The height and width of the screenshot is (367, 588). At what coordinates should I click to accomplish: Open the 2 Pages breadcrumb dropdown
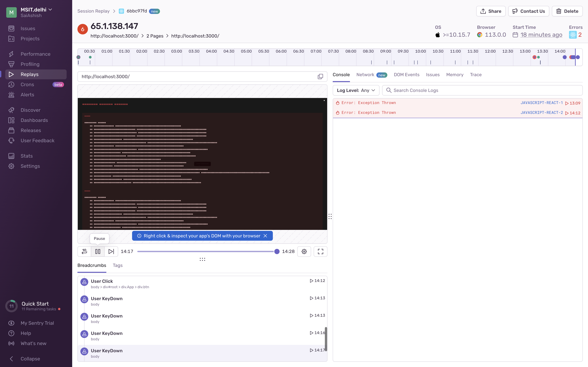155,36
